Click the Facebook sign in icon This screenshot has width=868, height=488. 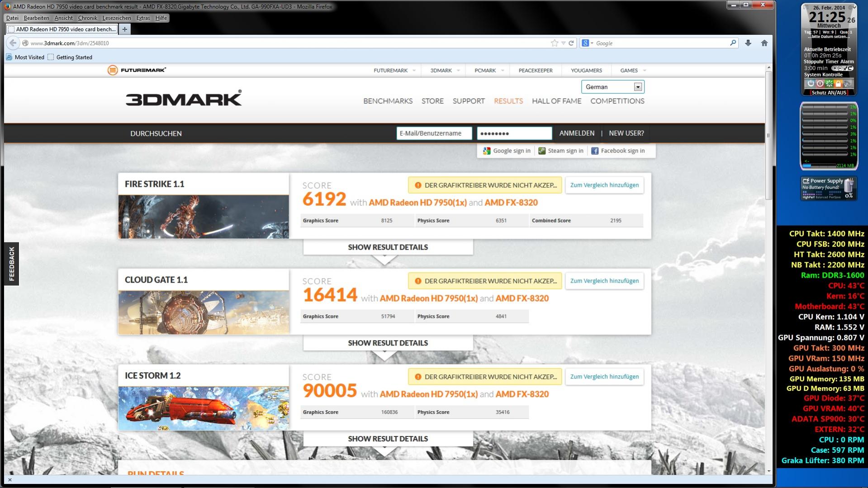pos(595,151)
